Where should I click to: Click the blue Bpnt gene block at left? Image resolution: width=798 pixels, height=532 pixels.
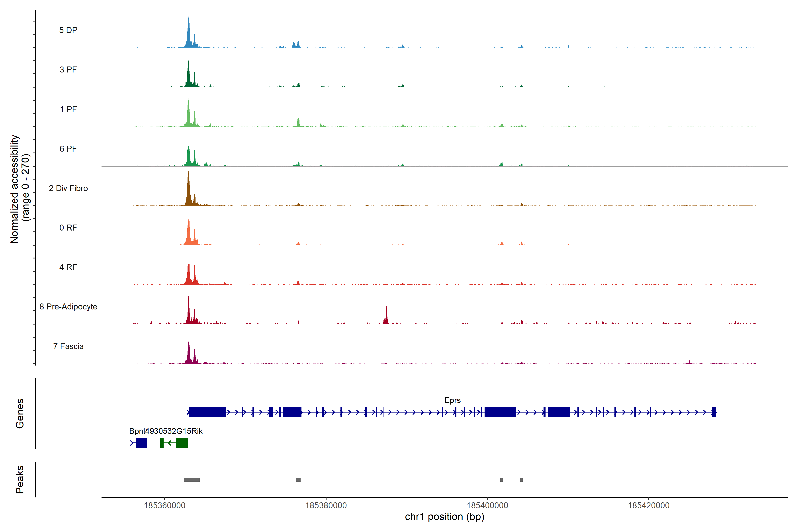141,443
